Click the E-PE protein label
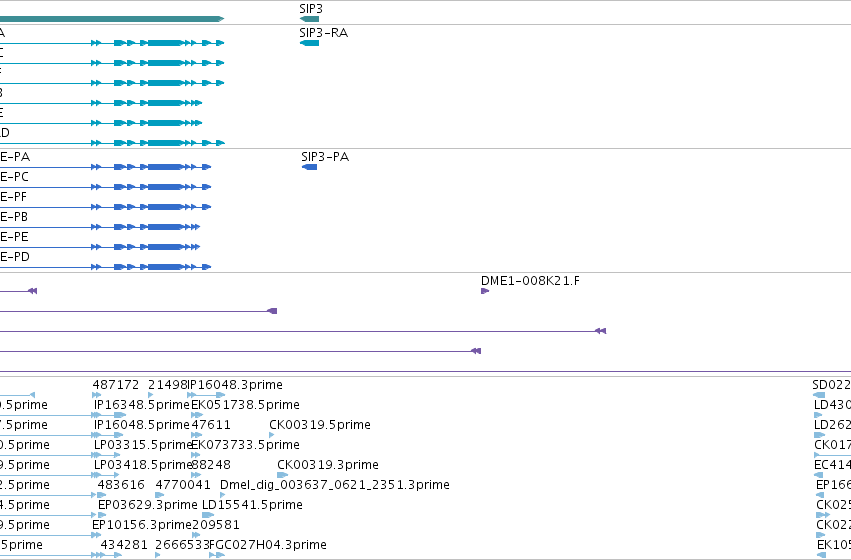 [x=14, y=237]
